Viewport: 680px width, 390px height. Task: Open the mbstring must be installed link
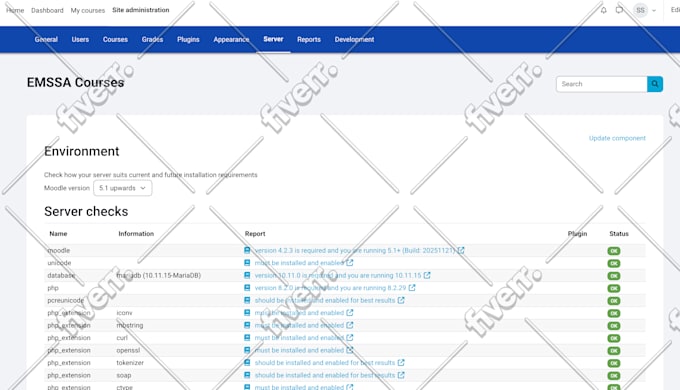[x=299, y=325]
